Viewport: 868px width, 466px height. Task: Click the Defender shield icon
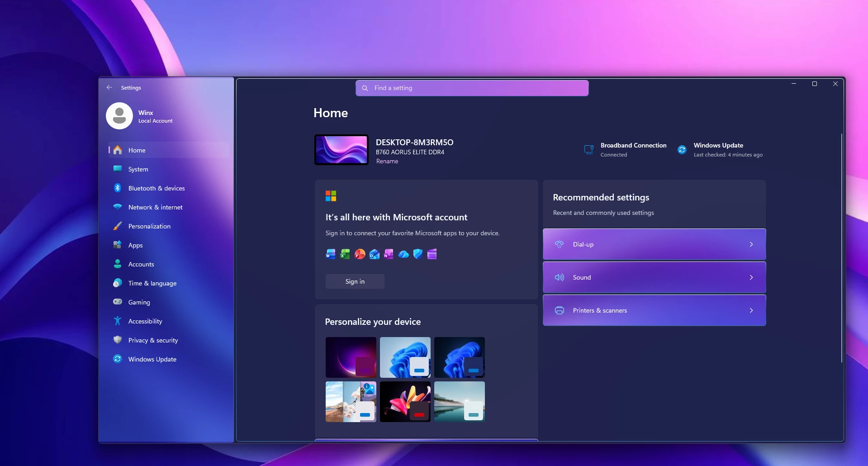418,254
